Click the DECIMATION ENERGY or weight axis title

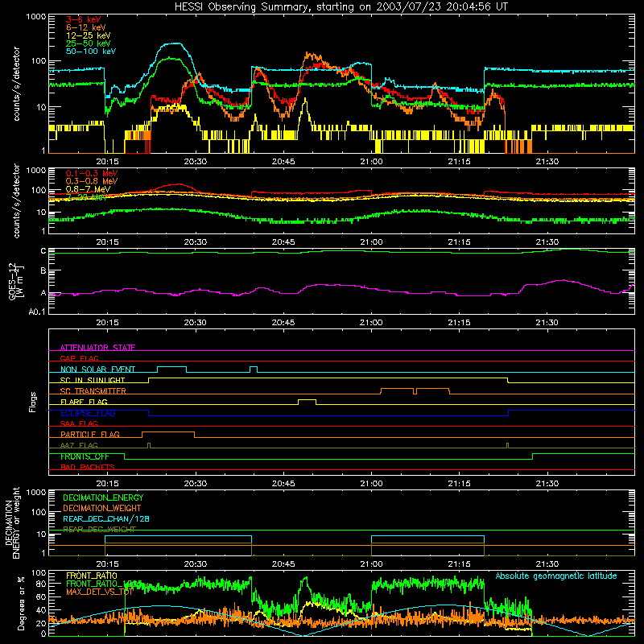(12, 522)
